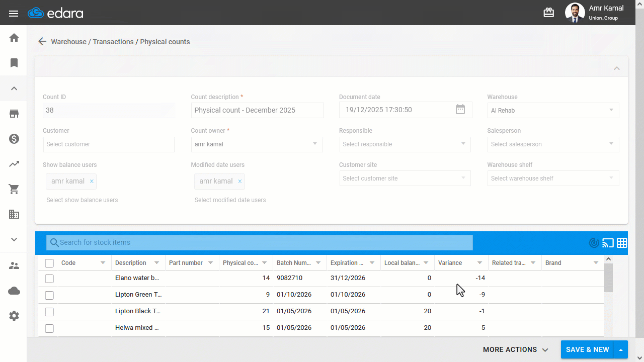Open the Warehouse shelf dropdown

pos(553,178)
